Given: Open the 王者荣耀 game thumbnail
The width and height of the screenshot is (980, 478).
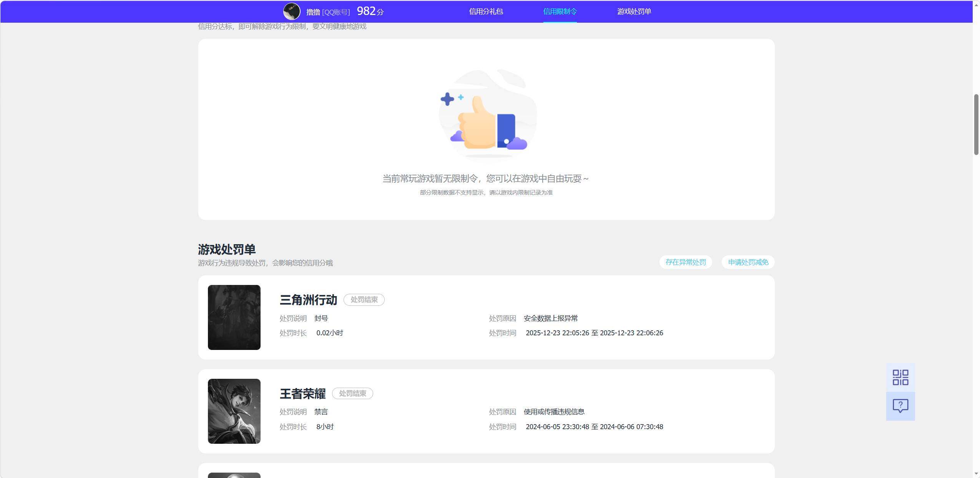Looking at the screenshot, I should click(234, 411).
